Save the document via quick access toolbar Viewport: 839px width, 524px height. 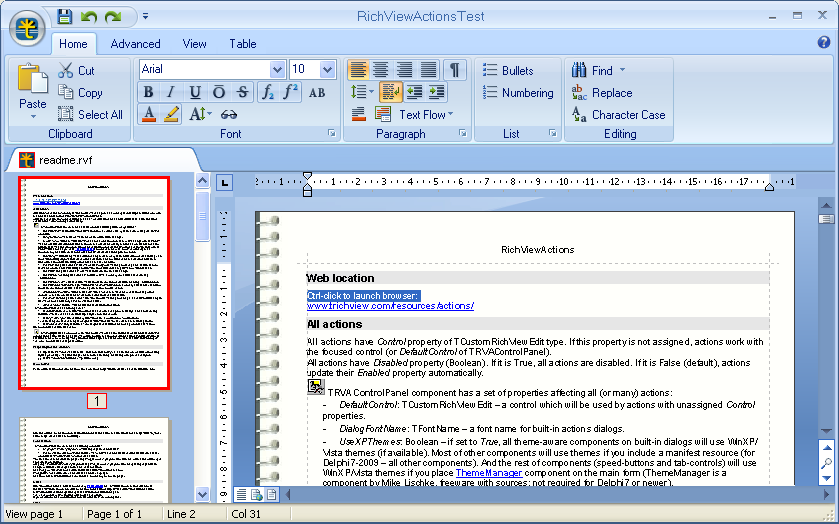[x=65, y=17]
